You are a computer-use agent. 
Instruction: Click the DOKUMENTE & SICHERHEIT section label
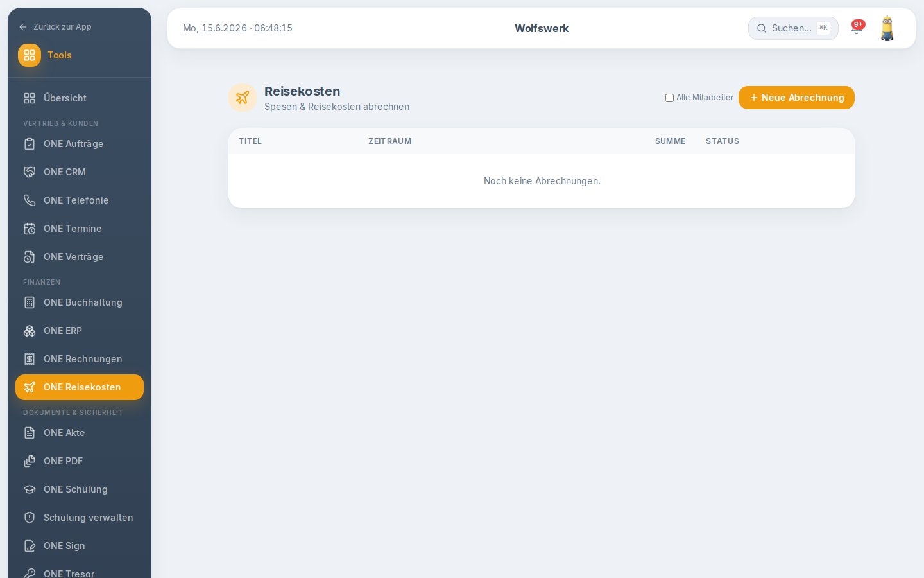tap(73, 412)
